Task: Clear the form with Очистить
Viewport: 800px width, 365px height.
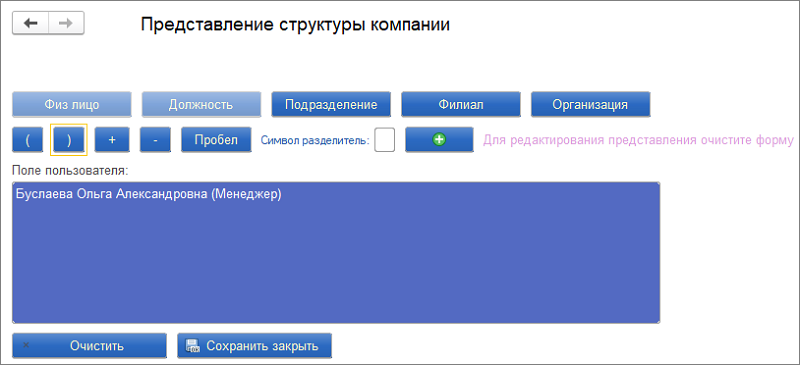Action: [89, 346]
